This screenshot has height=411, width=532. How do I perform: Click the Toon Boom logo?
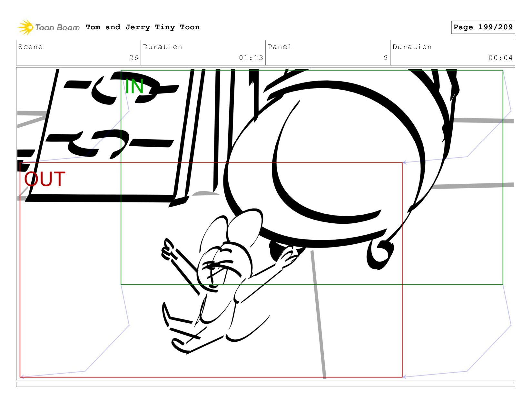point(48,27)
